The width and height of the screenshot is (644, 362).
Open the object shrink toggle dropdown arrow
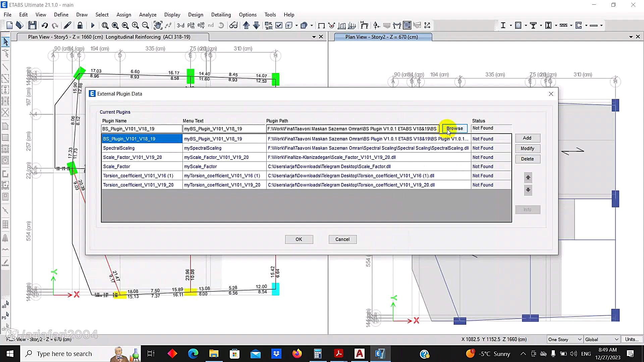312,25
